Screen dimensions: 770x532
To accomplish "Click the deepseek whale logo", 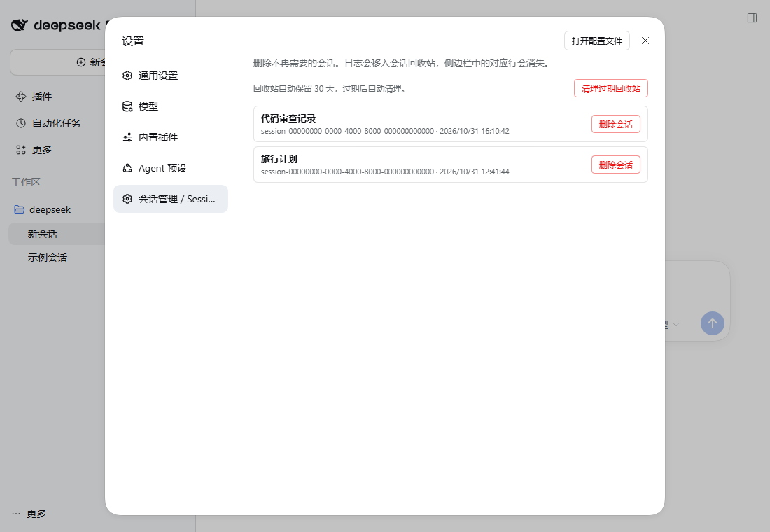I will pos(20,25).
